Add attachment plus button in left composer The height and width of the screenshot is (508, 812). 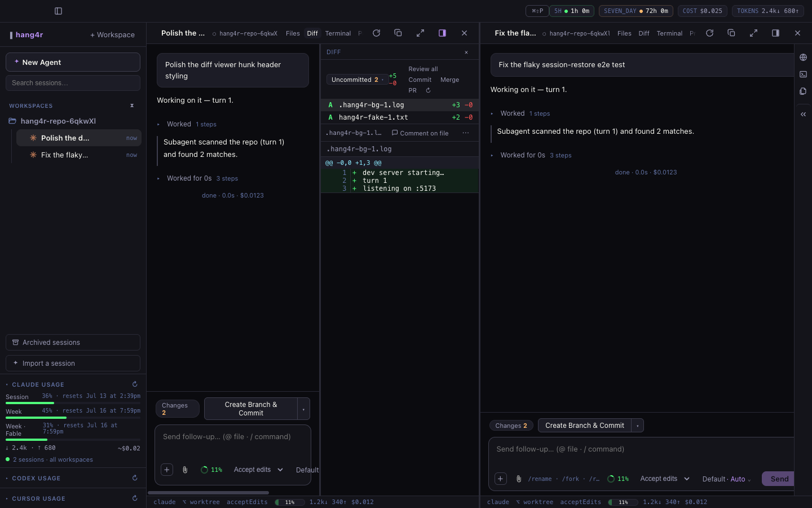tap(167, 470)
